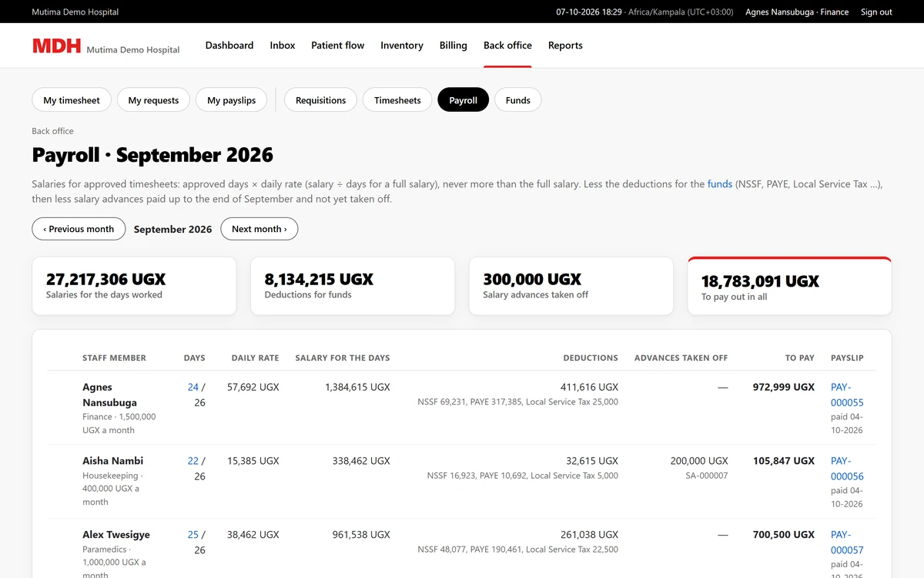Select Back office in the navigation
Viewport: 924px width, 578px height.
pyautogui.click(x=507, y=45)
